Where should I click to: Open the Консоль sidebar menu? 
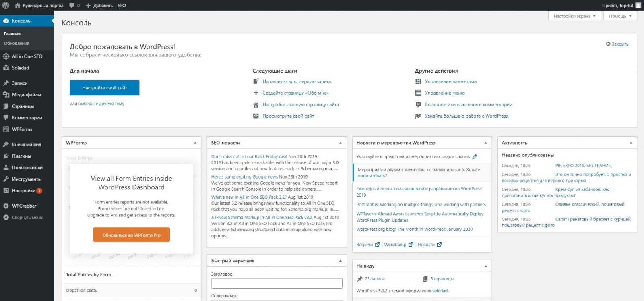tap(27, 21)
